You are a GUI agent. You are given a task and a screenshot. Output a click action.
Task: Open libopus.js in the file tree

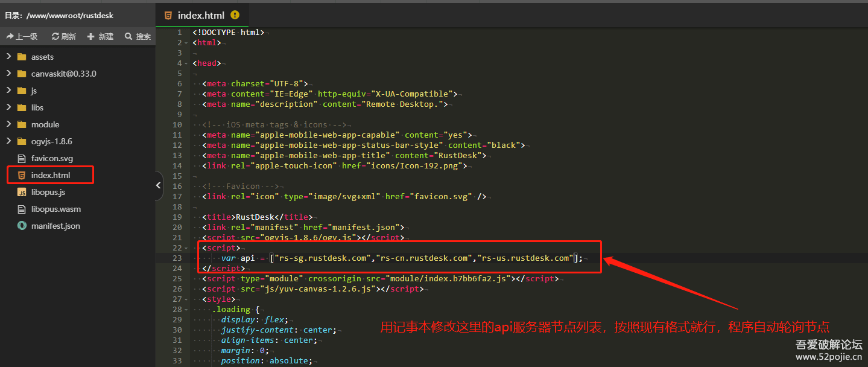coord(48,192)
